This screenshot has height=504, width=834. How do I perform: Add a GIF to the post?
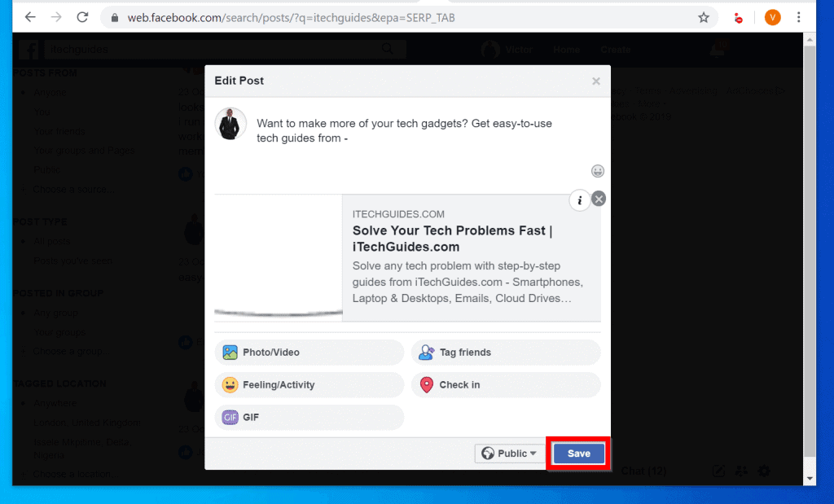pyautogui.click(x=309, y=418)
